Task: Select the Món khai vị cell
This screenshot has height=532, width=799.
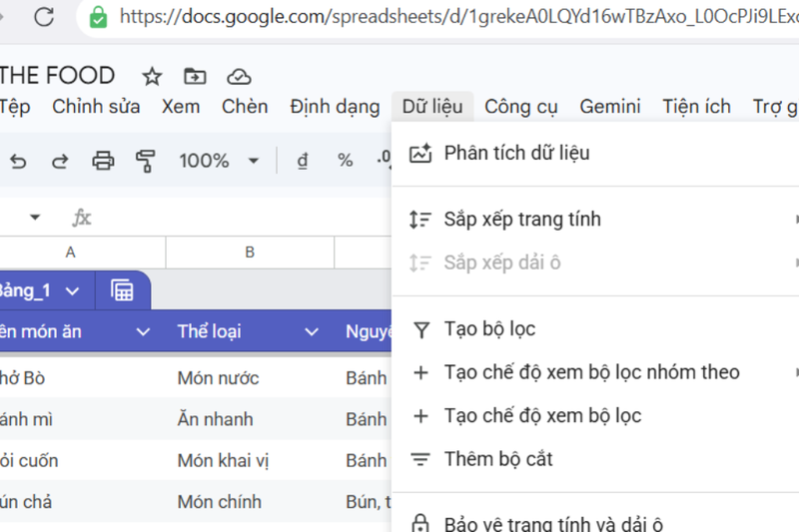Action: 250,461
